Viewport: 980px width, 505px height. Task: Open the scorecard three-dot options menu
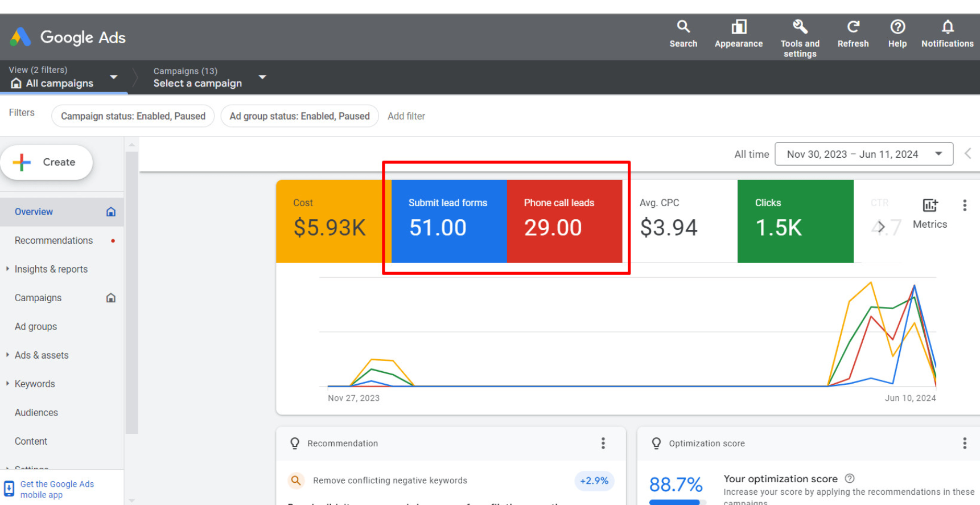tap(964, 206)
